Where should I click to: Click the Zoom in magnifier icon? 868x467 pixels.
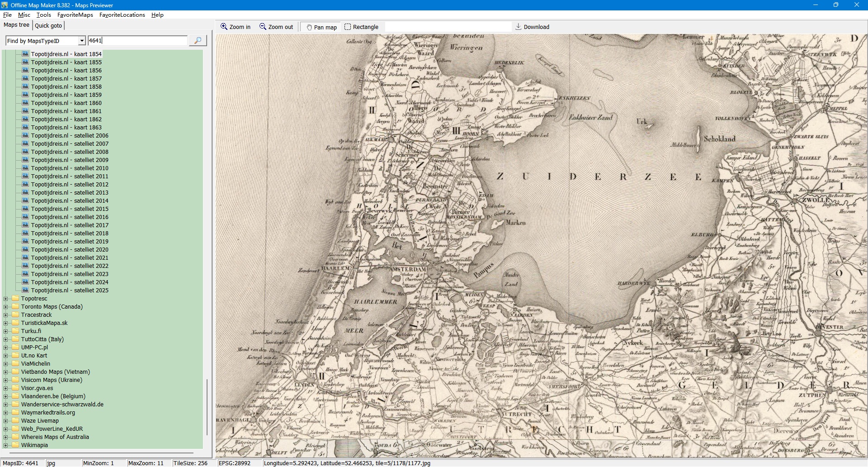pyautogui.click(x=224, y=27)
